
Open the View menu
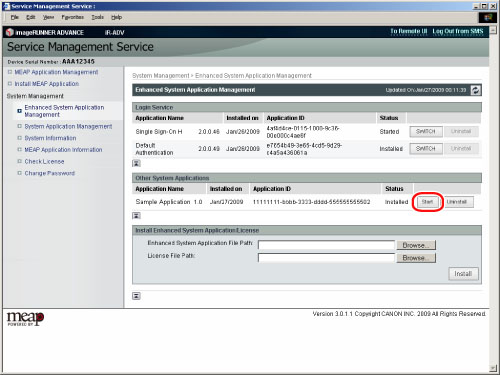click(x=48, y=17)
